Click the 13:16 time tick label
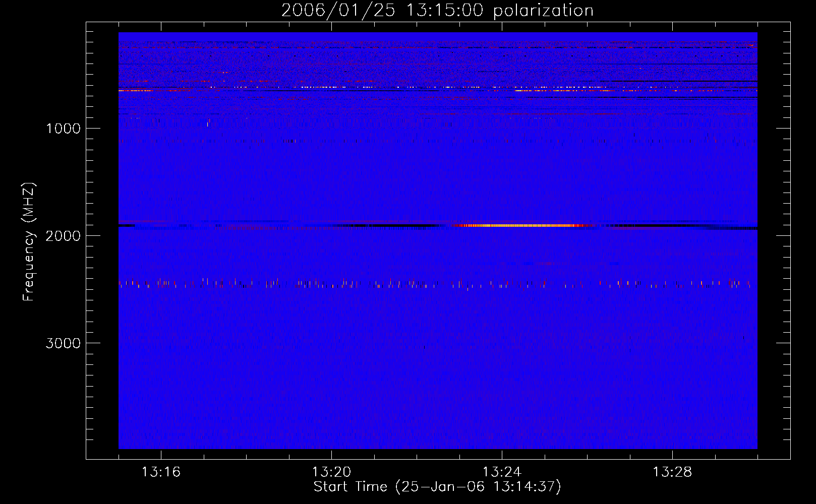Screen dimensions: 816x504 [x=161, y=472]
